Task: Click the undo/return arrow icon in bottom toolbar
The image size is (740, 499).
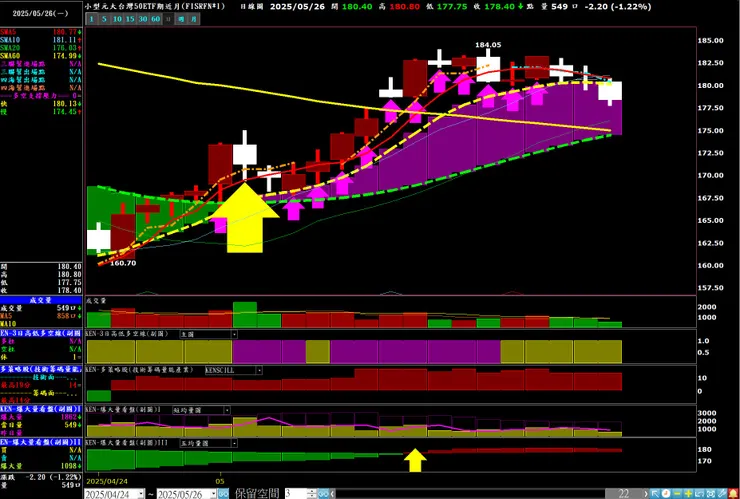Action: point(699,494)
